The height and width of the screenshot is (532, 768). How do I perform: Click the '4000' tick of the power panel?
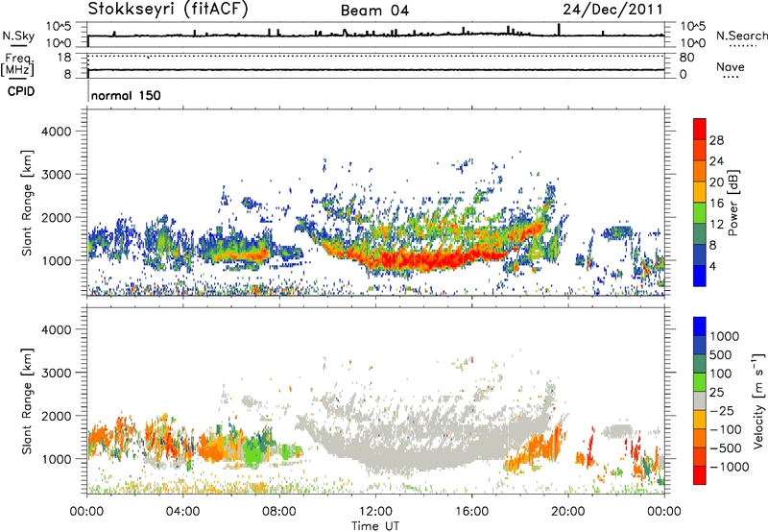click(56, 132)
